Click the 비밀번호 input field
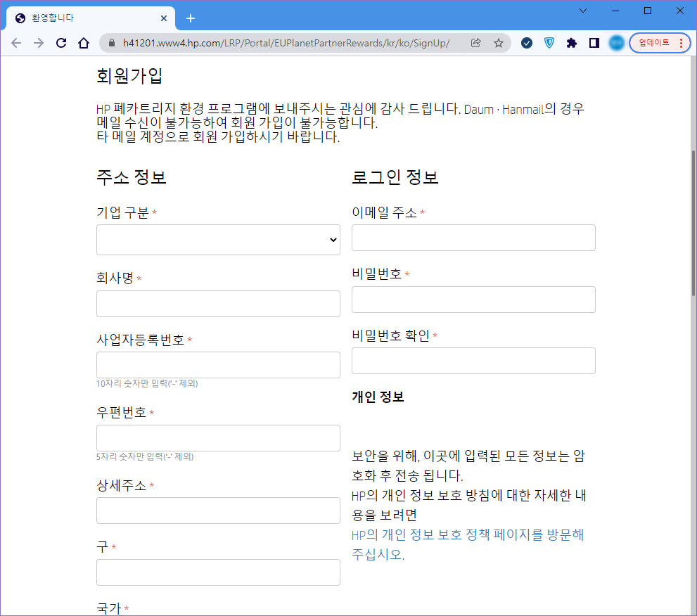The height and width of the screenshot is (616, 697). click(473, 300)
